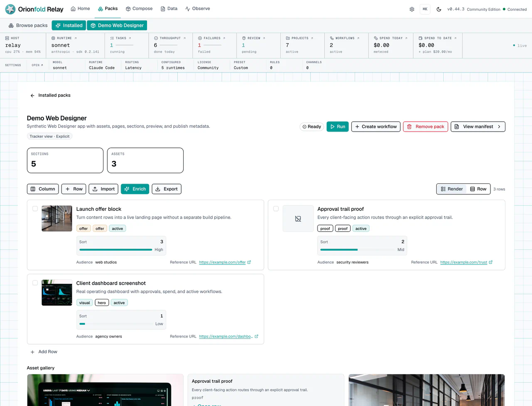Click the Connected status indicator

point(515,9)
